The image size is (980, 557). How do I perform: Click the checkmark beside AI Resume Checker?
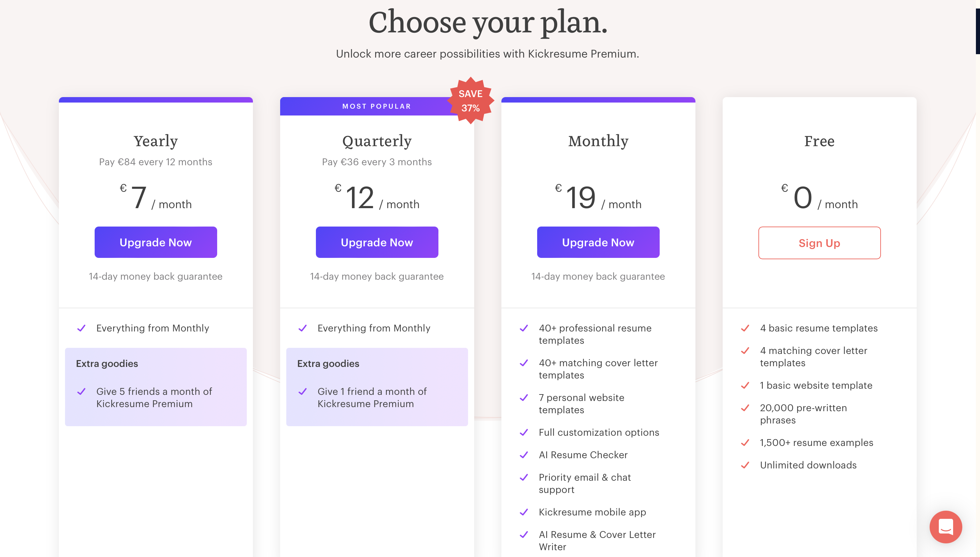(x=524, y=455)
